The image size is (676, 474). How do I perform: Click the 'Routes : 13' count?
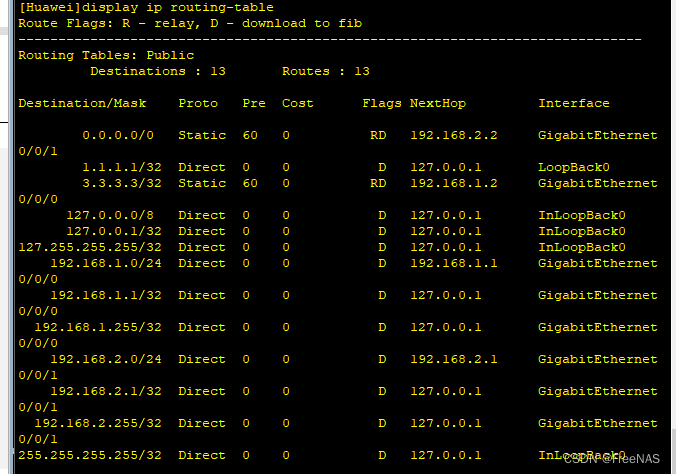(x=326, y=71)
